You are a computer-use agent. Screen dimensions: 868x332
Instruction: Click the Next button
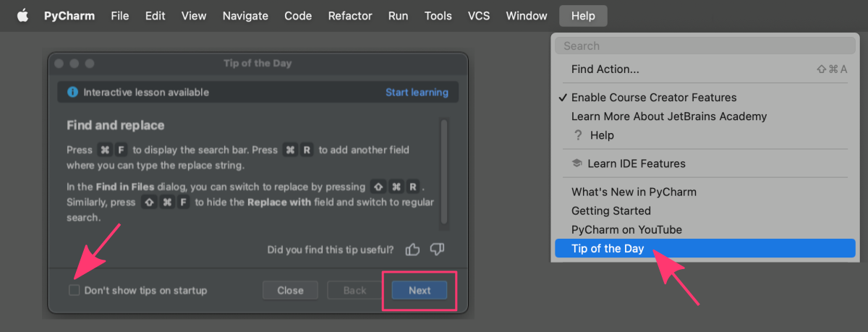coord(420,290)
